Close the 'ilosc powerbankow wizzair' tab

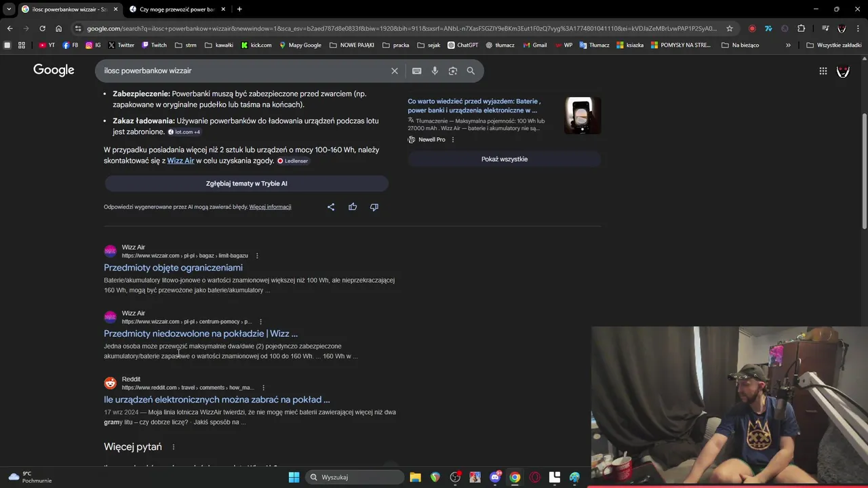click(115, 9)
